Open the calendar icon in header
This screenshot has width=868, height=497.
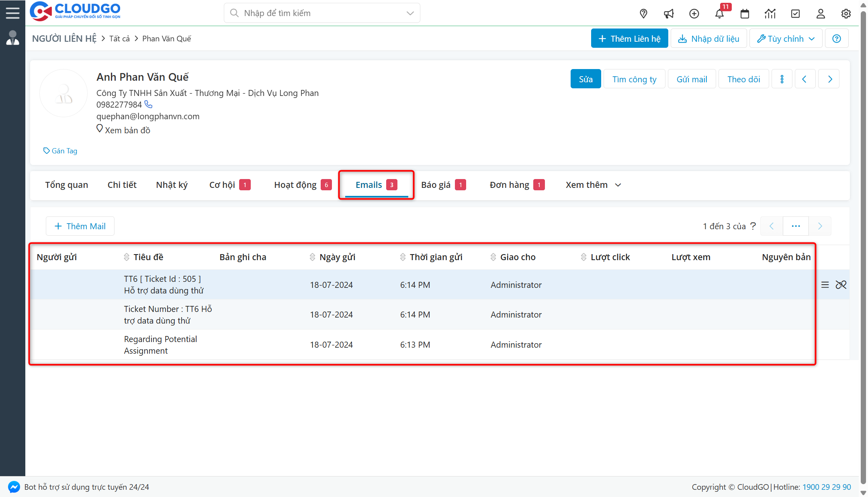coord(745,14)
